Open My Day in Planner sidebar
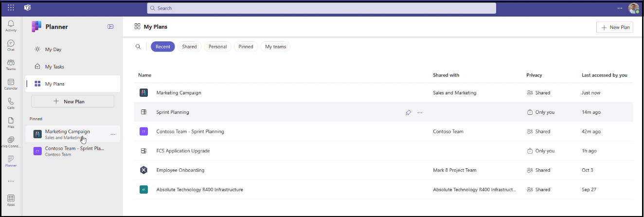644x217 pixels. 53,50
